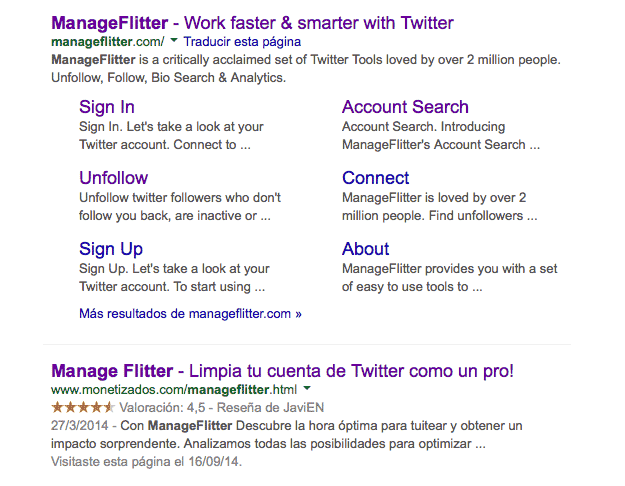Open the Sign Up sitelink
Screen dimensions: 625x486
click(110, 249)
